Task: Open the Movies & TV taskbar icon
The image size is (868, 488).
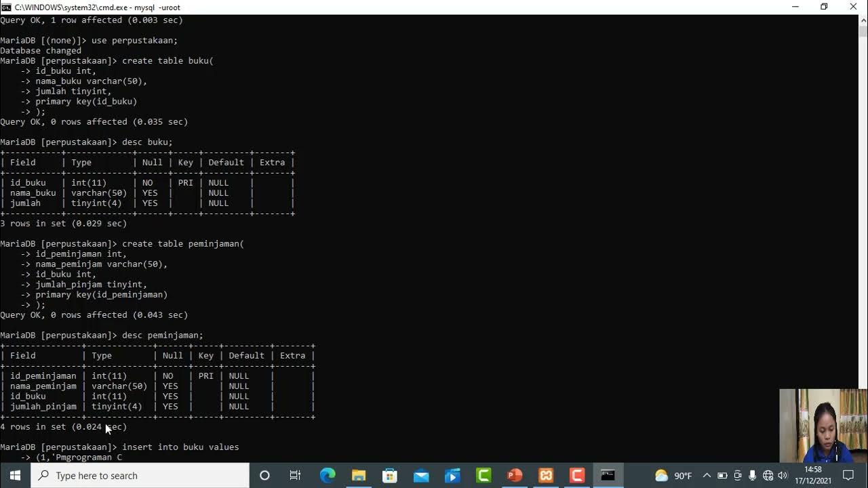Action: 452,475
